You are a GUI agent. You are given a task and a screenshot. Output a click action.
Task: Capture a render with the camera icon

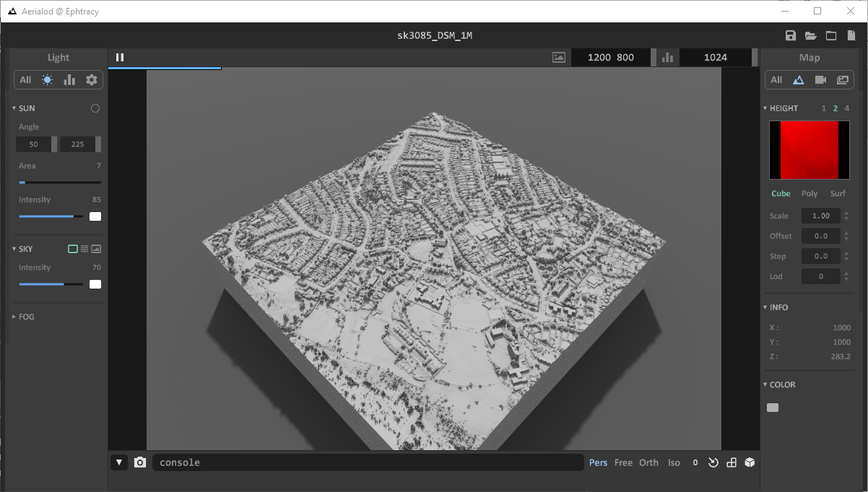[139, 462]
